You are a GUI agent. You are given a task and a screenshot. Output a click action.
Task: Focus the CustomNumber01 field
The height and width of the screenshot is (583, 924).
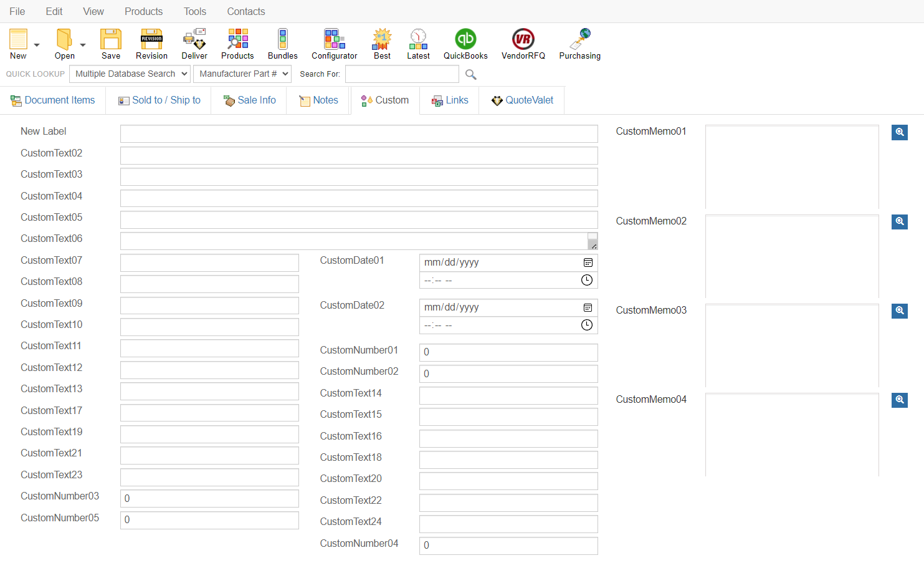click(508, 352)
